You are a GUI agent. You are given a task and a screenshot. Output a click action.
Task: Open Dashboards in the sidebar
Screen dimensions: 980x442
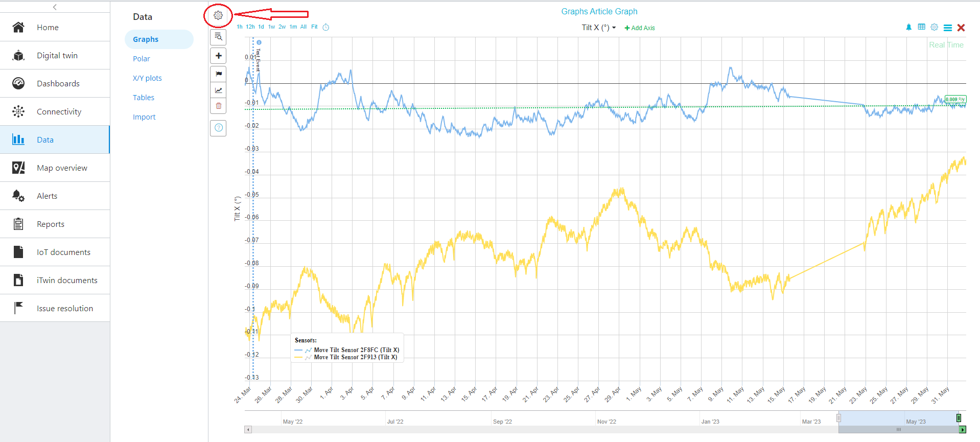pos(55,83)
